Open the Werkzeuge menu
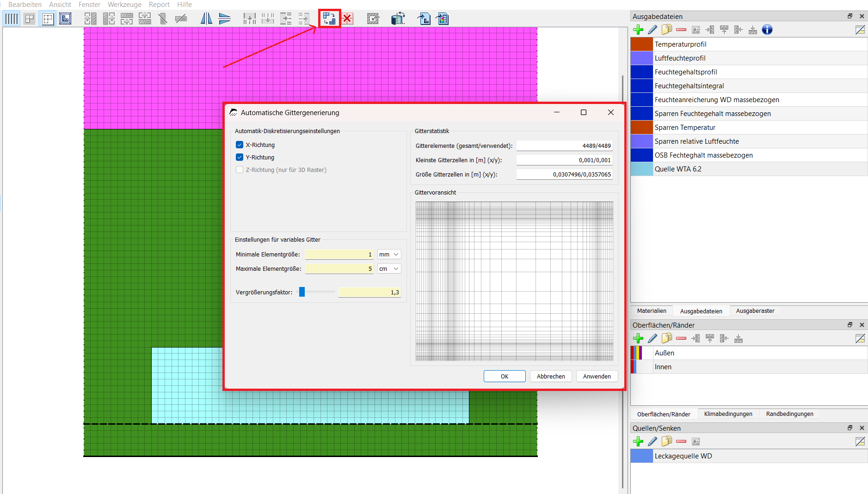Image resolution: width=868 pixels, height=494 pixels. 124,5
